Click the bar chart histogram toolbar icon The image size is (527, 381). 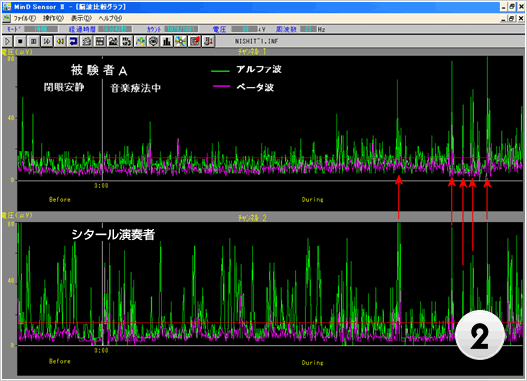167,41
